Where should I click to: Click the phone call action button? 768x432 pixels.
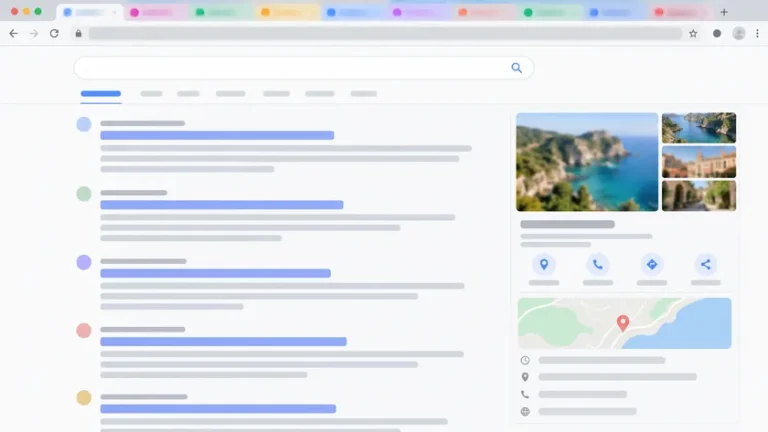598,264
